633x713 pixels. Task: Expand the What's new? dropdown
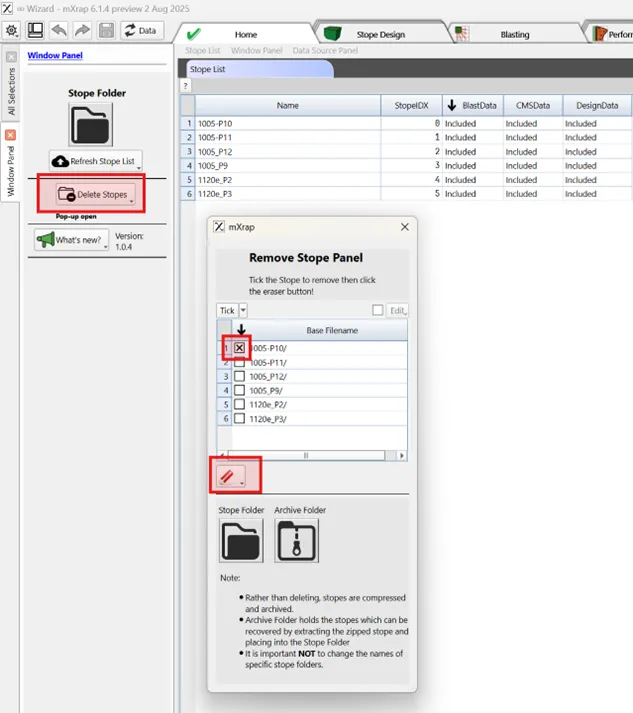point(105,246)
